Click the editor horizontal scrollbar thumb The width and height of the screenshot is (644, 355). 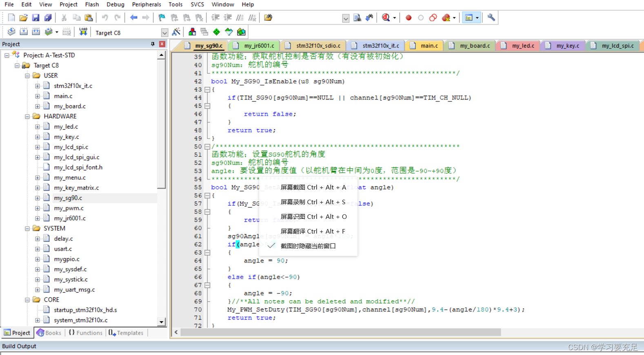click(x=340, y=332)
